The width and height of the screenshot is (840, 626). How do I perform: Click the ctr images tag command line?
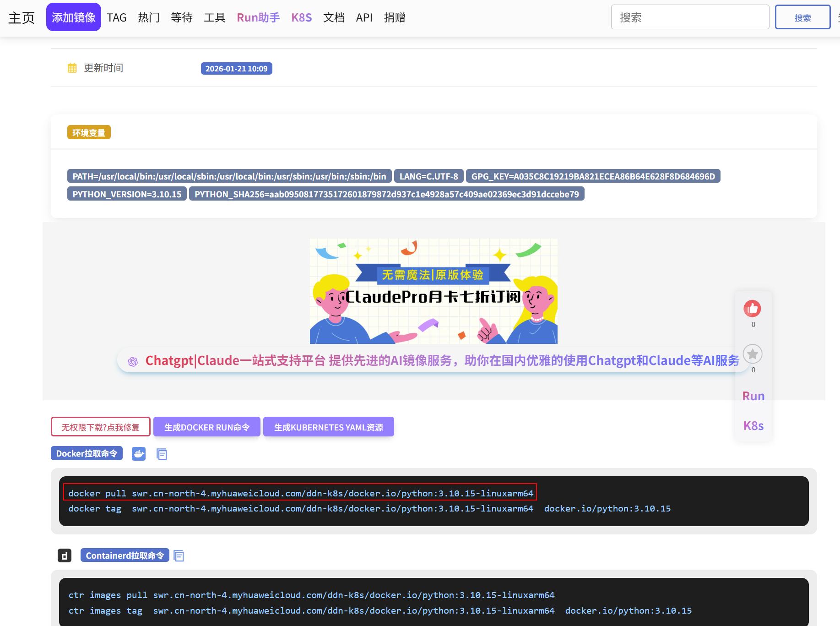point(380,611)
